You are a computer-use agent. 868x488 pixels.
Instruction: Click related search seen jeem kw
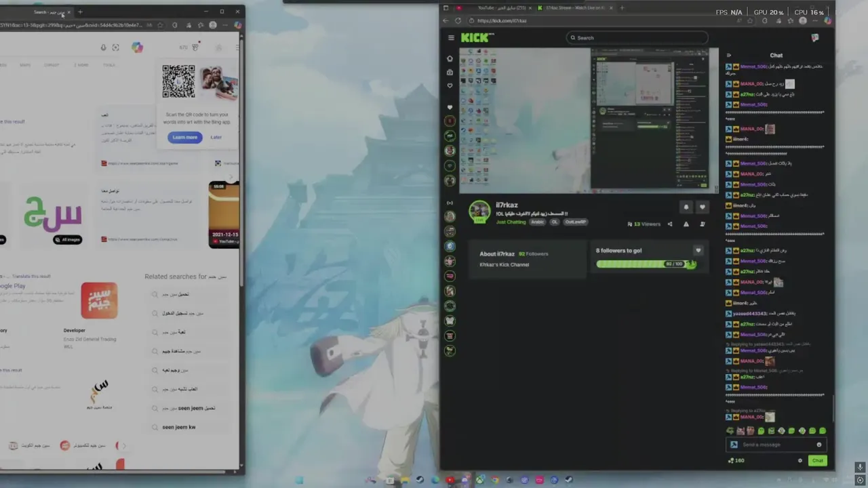[x=179, y=427]
